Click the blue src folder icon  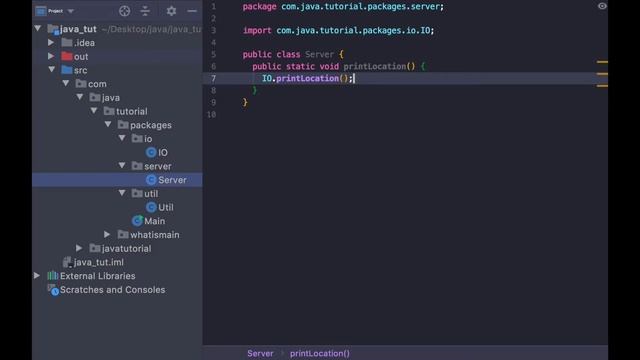pos(67,70)
